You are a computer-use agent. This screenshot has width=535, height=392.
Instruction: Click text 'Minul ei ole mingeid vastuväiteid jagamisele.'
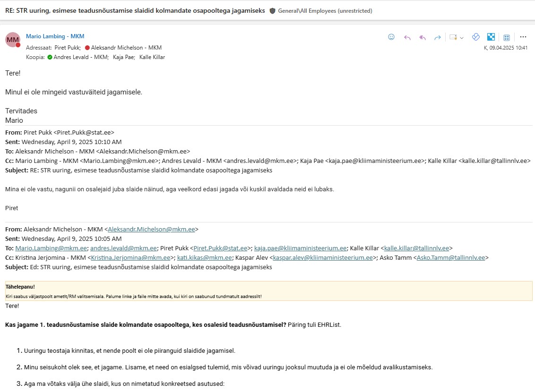click(74, 92)
